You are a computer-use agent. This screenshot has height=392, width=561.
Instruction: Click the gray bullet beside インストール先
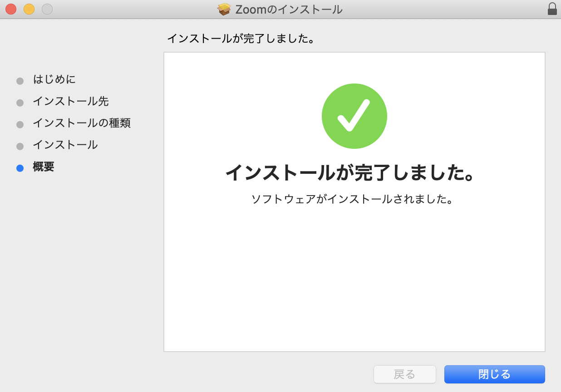pos(20,103)
